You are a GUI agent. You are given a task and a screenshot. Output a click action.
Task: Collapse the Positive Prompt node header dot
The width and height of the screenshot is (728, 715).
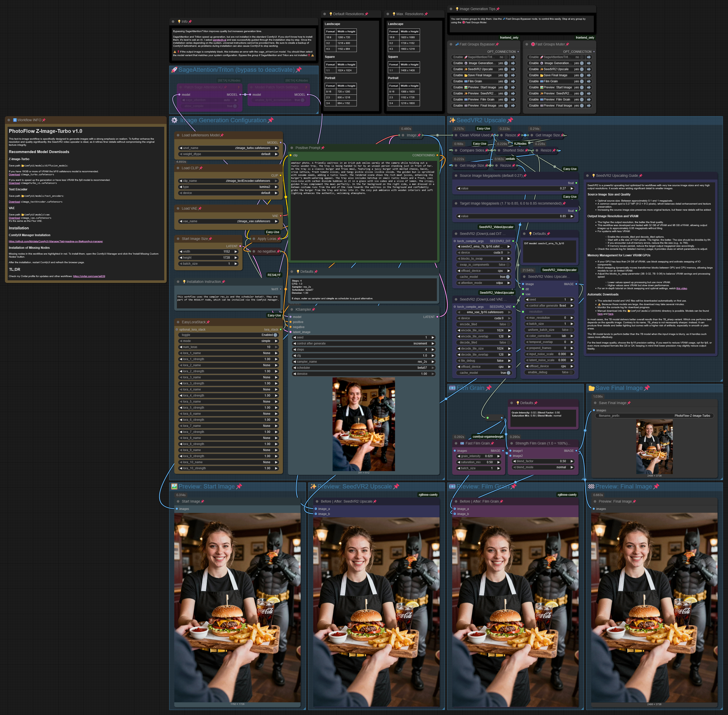click(x=292, y=147)
